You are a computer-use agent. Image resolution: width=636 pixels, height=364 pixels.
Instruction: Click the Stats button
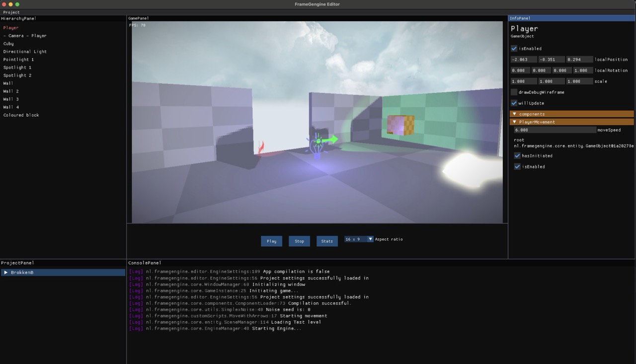[x=327, y=241]
